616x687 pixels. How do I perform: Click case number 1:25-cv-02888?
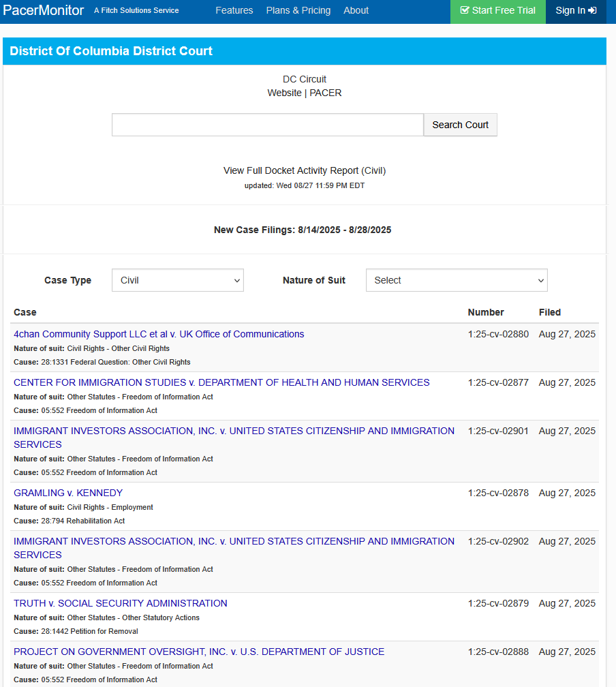click(498, 652)
